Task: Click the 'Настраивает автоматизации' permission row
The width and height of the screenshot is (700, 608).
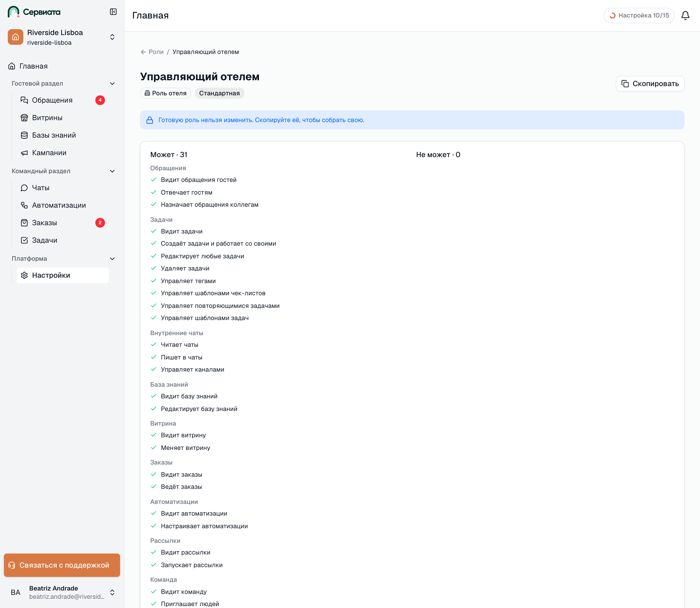Action: pos(204,526)
